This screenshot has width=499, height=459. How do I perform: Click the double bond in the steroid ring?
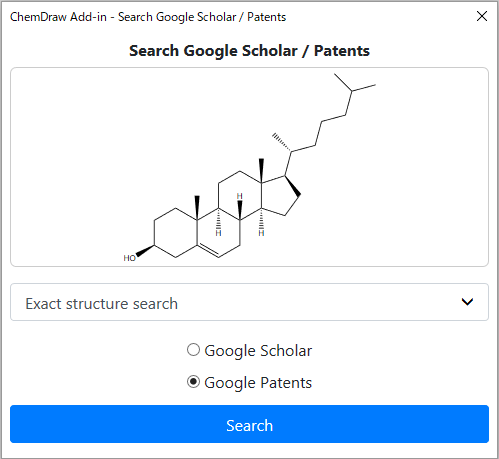point(208,251)
